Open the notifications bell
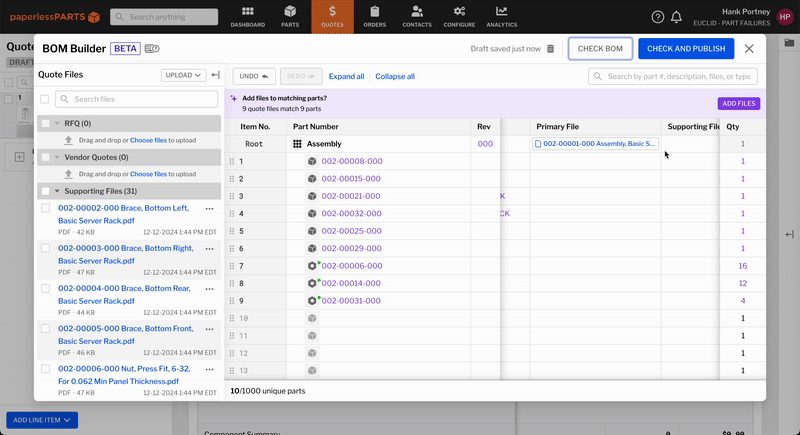Screen dimensions: 800x435 (677, 17)
